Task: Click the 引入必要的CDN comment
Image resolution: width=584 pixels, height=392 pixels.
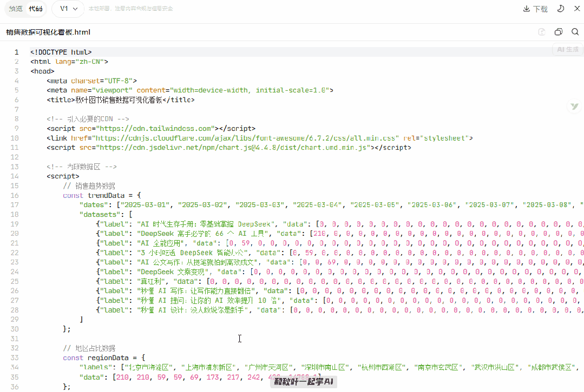Action: 88,119
